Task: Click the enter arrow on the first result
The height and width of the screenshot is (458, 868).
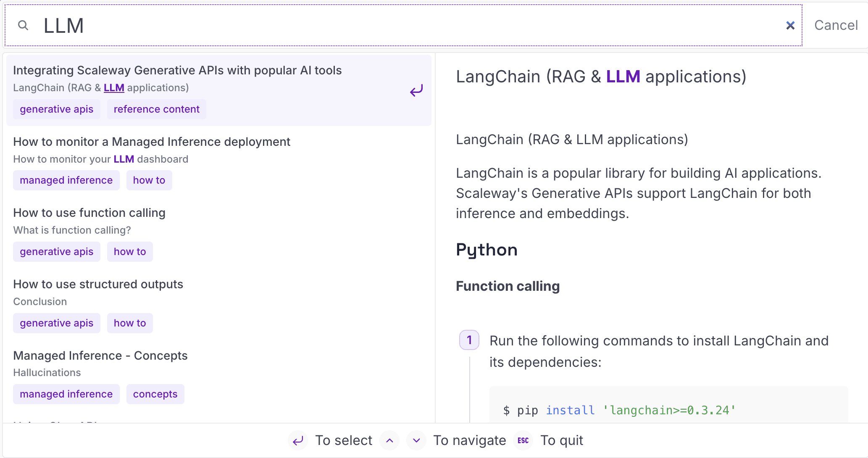Action: [416, 91]
